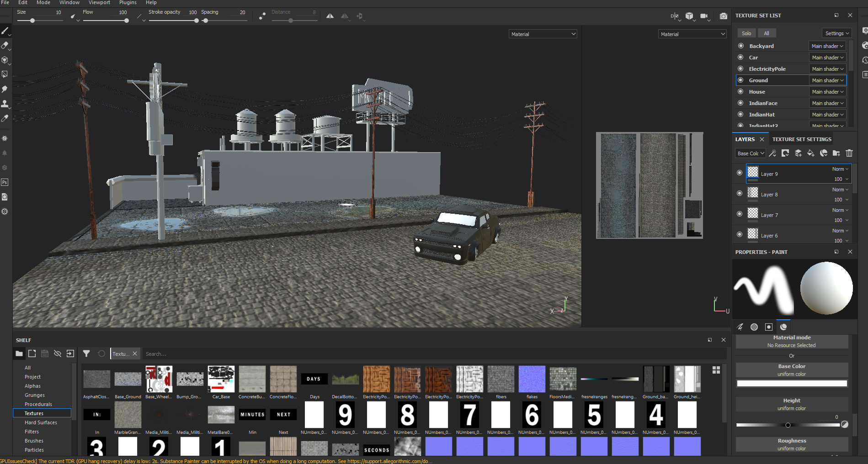Image resolution: width=868 pixels, height=464 pixels.
Task: Select the Material Picker eyedropper tool
Action: click(5, 118)
